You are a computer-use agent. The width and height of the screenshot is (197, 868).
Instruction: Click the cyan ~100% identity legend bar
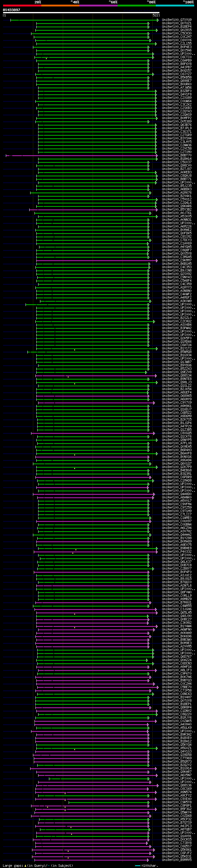pos(175,6)
